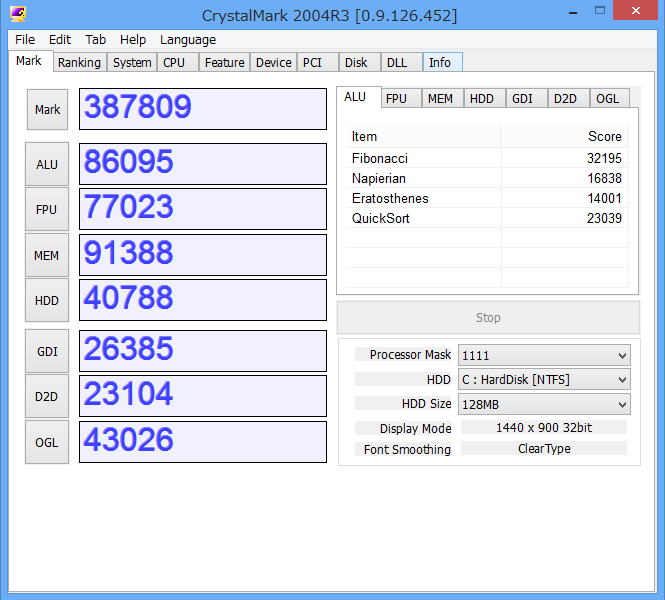Run the full Mark benchmark button
665x600 pixels.
47,110
